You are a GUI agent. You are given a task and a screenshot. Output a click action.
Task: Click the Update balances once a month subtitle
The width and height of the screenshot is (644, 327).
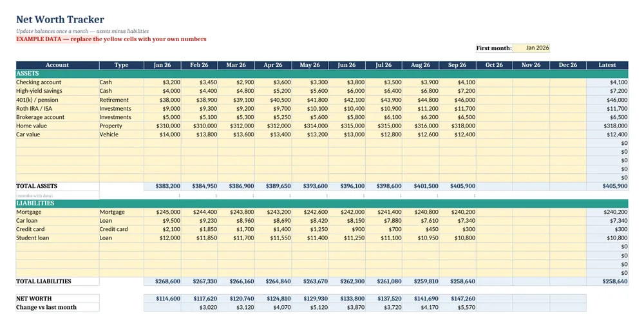tap(82, 31)
